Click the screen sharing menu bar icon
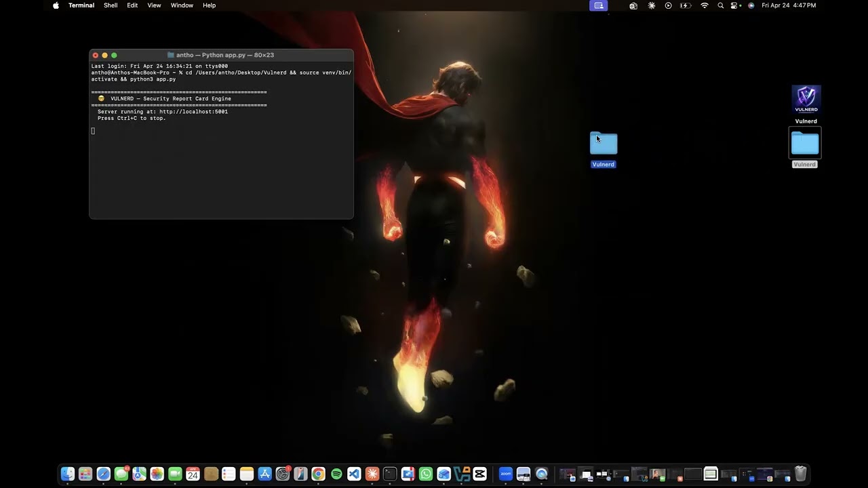 [599, 5]
